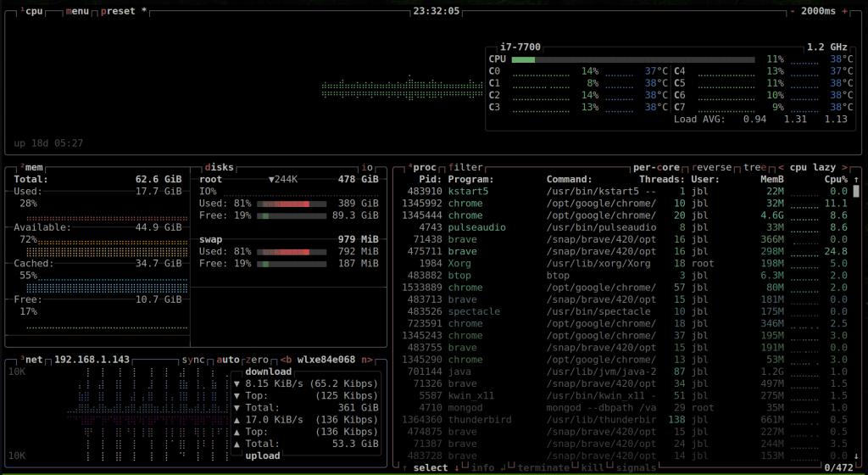Open the btop menu

[x=79, y=12]
